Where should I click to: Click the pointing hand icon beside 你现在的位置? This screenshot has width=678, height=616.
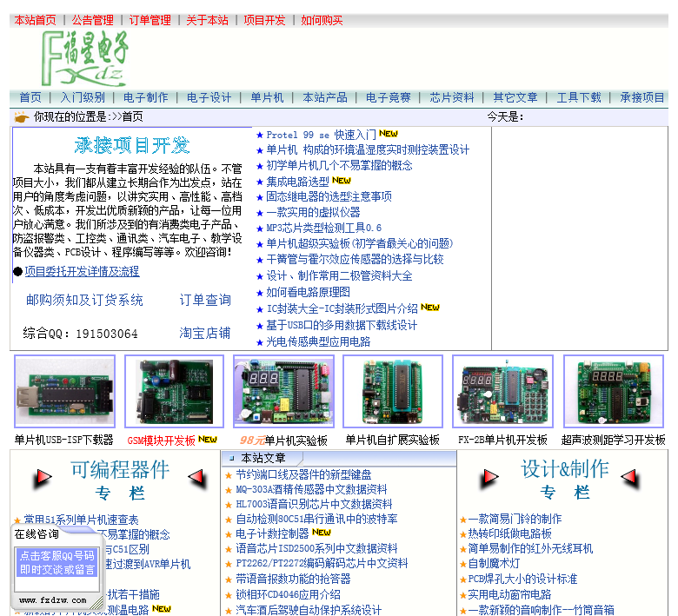click(22, 117)
